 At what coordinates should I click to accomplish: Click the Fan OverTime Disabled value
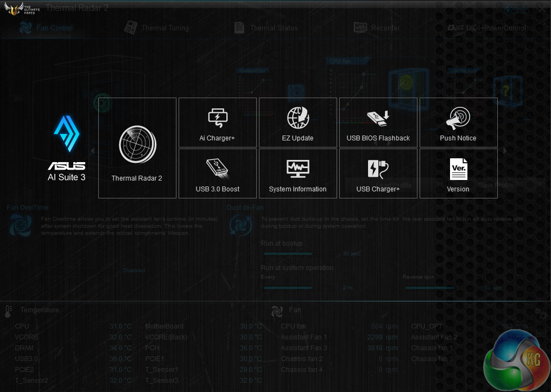[x=134, y=270]
